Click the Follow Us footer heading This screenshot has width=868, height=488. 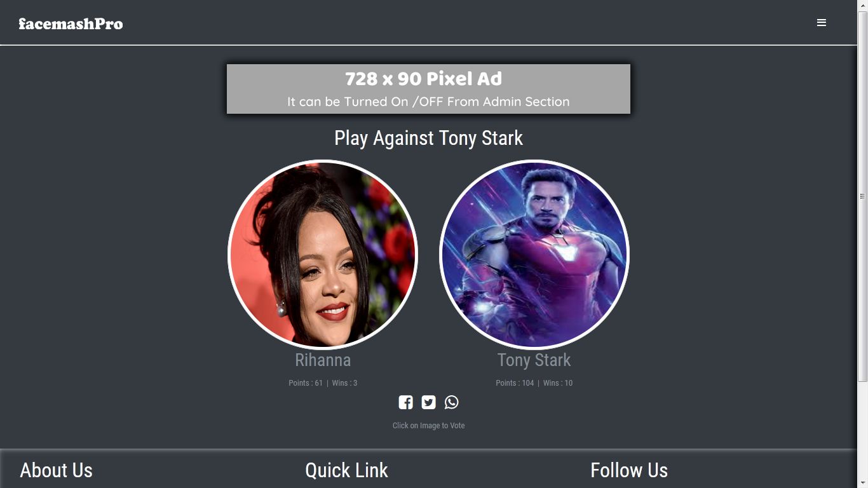pyautogui.click(x=629, y=470)
